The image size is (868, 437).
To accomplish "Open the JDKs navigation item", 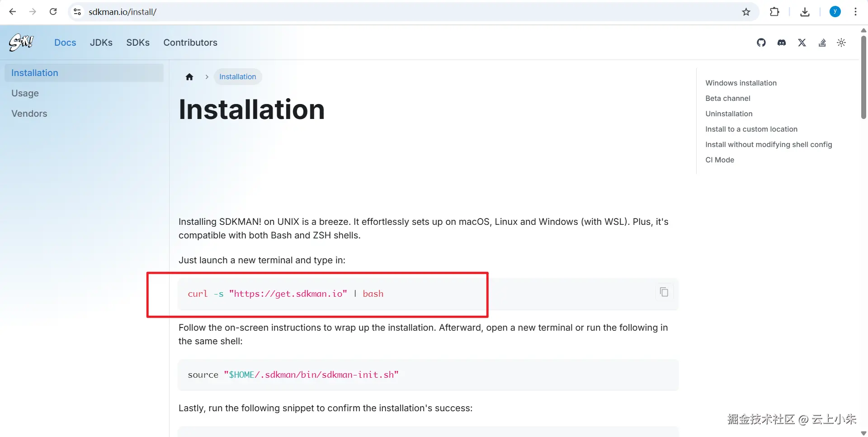I will pyautogui.click(x=101, y=43).
